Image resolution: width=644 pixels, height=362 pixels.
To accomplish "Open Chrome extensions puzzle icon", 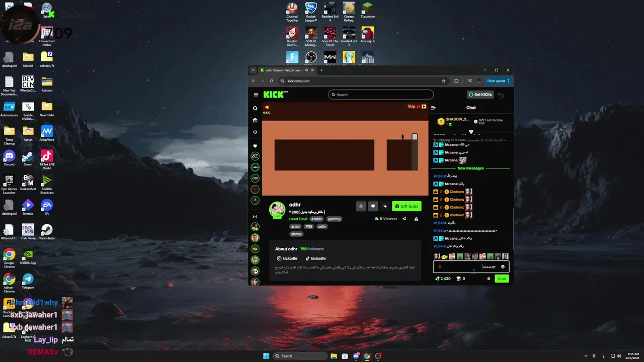I will point(456,81).
